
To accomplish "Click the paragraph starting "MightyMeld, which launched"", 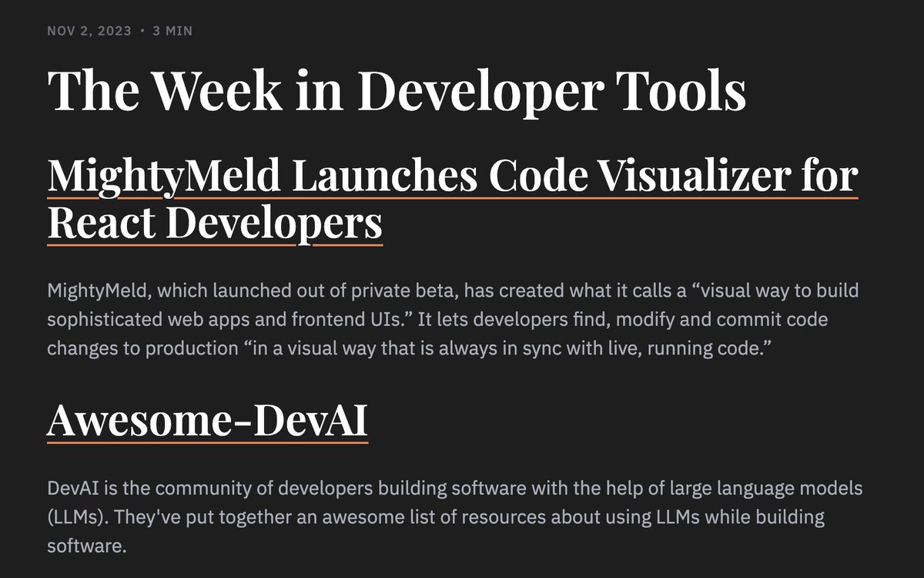I will click(453, 320).
